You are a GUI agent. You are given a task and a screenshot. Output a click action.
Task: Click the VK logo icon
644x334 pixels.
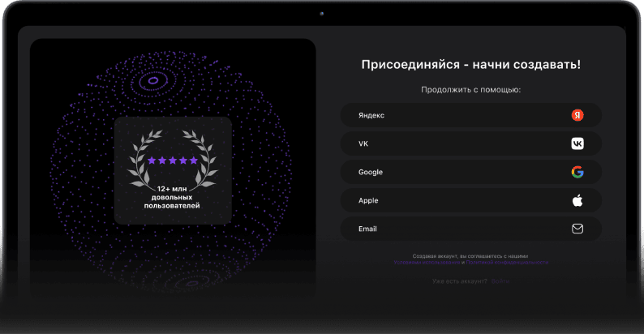click(x=577, y=143)
